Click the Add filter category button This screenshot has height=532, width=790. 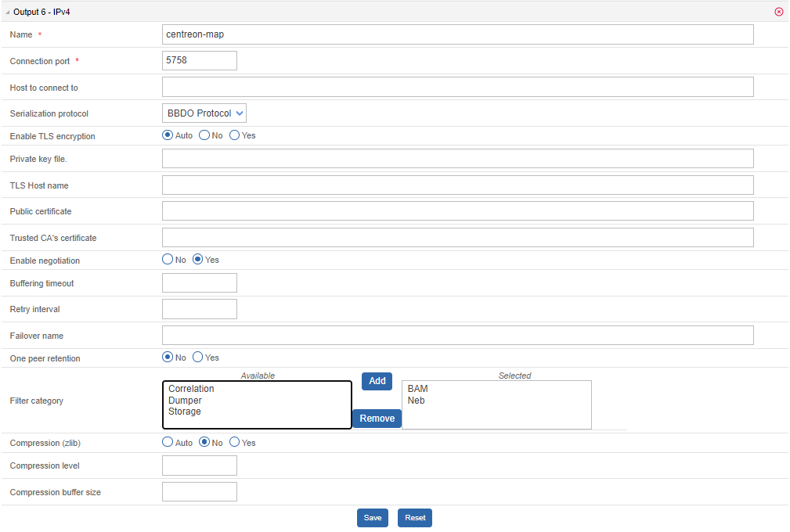click(377, 381)
